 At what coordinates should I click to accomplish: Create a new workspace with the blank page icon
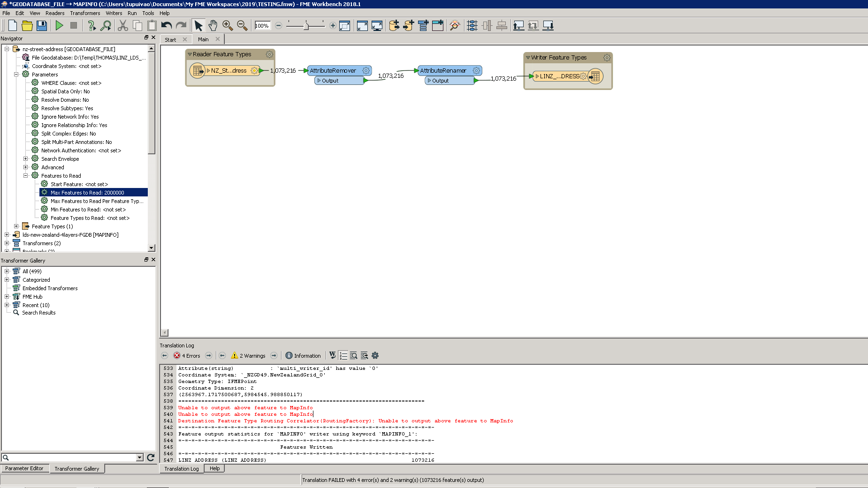[x=13, y=25]
